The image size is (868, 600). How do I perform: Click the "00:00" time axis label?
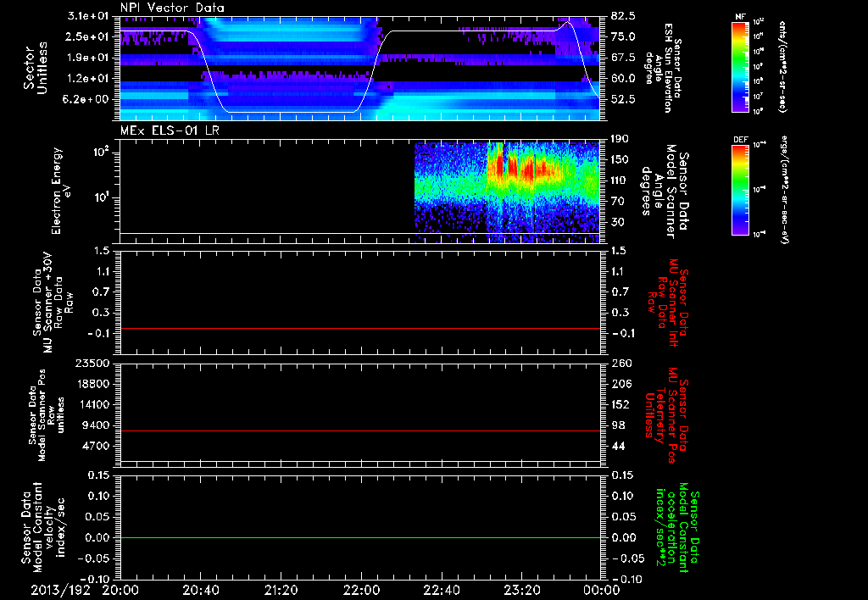[x=601, y=590]
